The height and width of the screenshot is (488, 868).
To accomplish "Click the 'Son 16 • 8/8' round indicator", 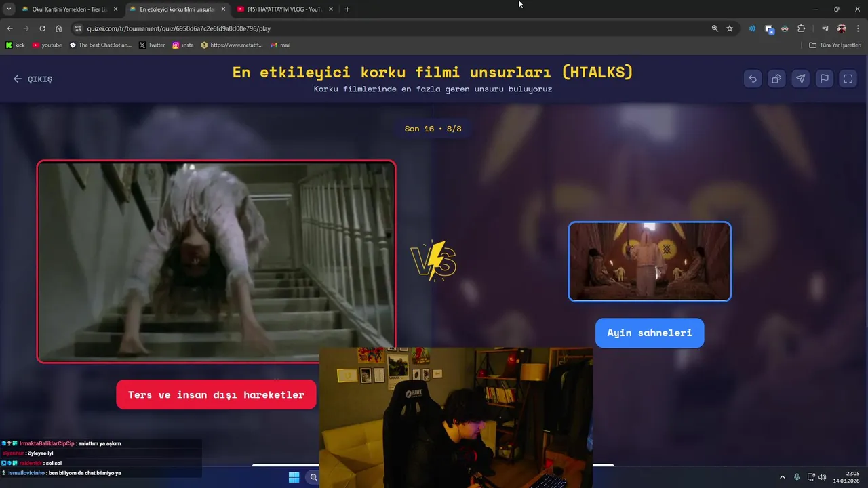I will (433, 129).
